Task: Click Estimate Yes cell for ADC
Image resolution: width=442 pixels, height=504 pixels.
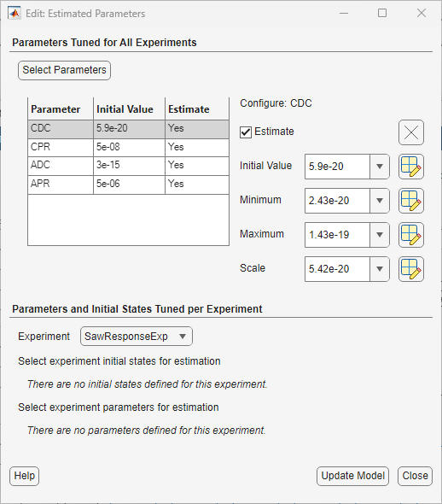Action: pos(197,166)
